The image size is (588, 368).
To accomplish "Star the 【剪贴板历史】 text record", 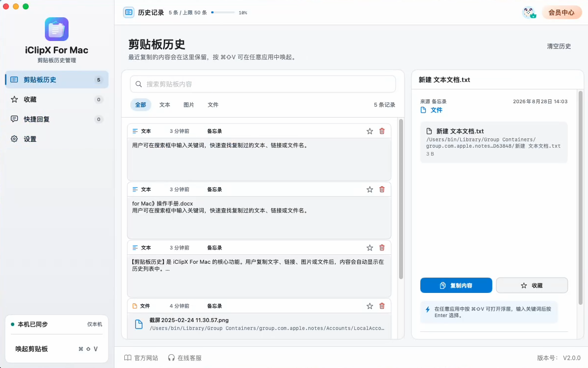I will click(370, 247).
